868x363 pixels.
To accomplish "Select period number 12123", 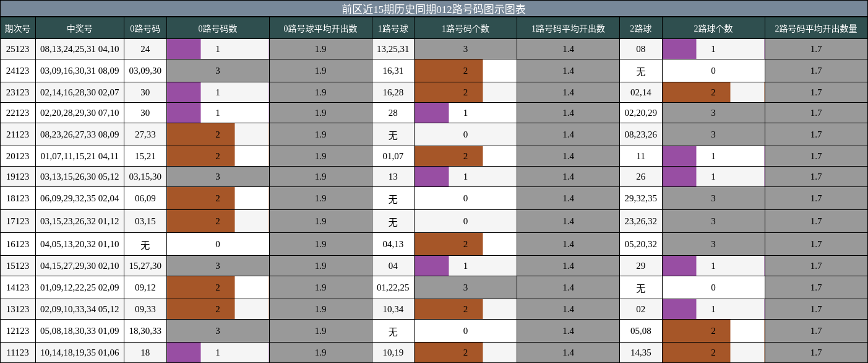I will point(18,331).
